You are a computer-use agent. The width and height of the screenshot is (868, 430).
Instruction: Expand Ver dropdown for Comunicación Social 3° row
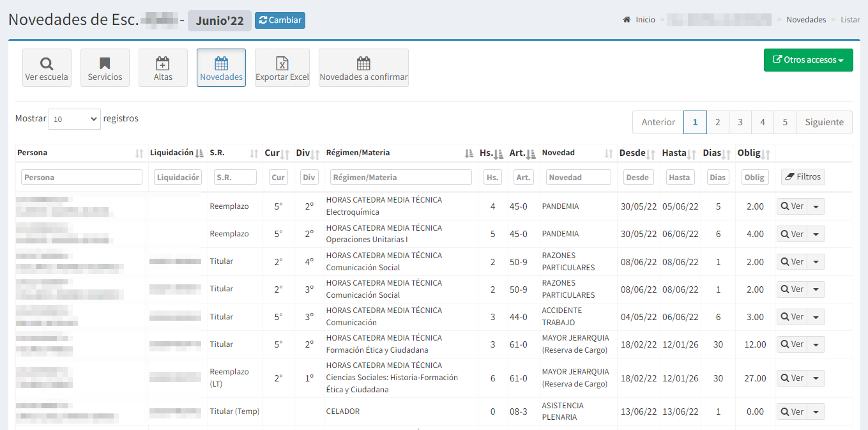point(816,289)
